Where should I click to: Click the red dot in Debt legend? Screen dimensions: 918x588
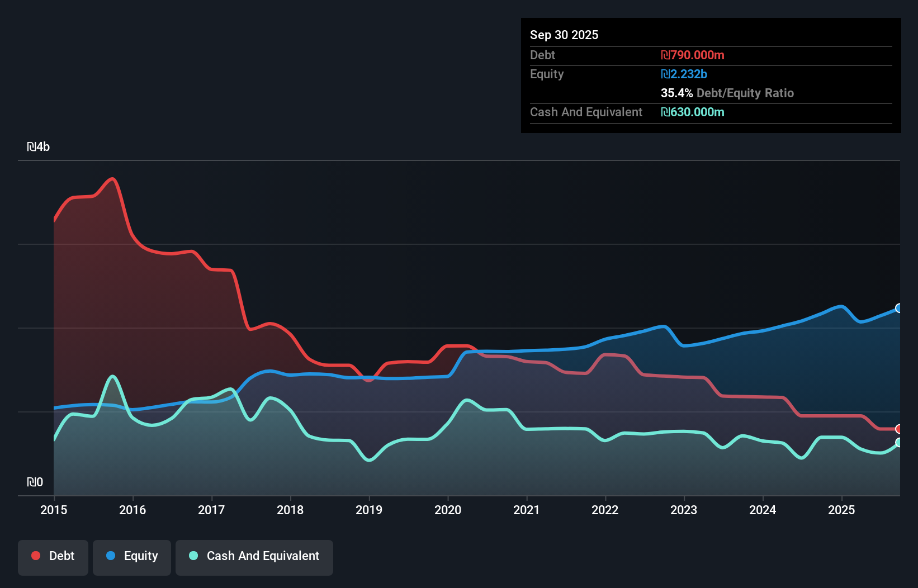(36, 556)
